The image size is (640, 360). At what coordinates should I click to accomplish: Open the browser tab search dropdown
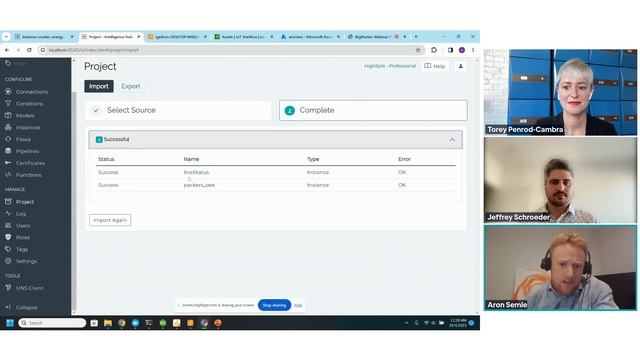coord(6,37)
